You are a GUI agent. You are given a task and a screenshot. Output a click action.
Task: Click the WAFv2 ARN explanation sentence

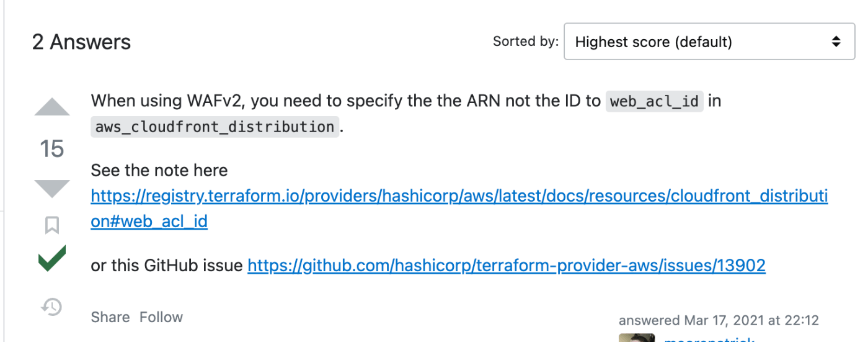[x=406, y=114]
